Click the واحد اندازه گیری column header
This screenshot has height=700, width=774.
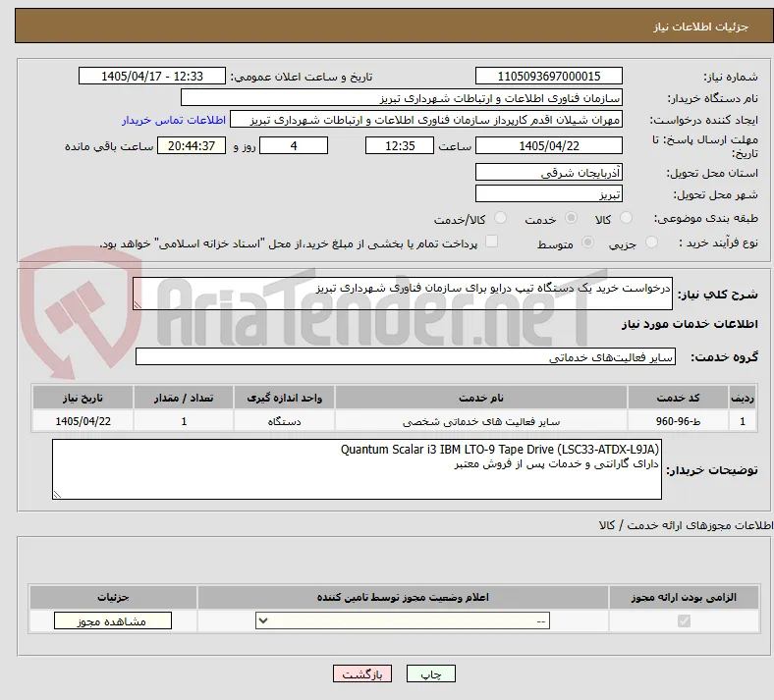click(x=284, y=398)
